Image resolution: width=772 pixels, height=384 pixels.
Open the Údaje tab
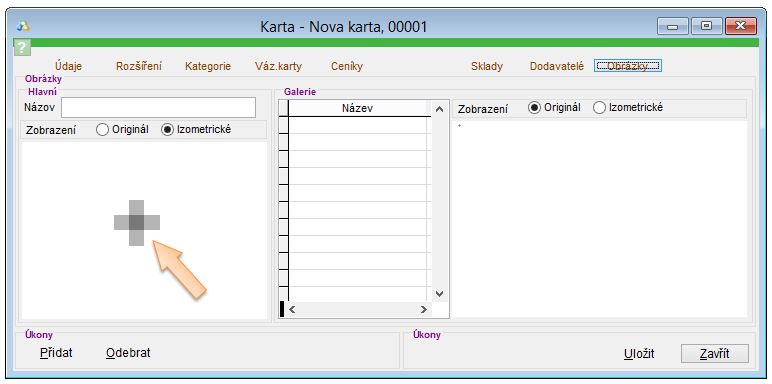click(x=68, y=66)
